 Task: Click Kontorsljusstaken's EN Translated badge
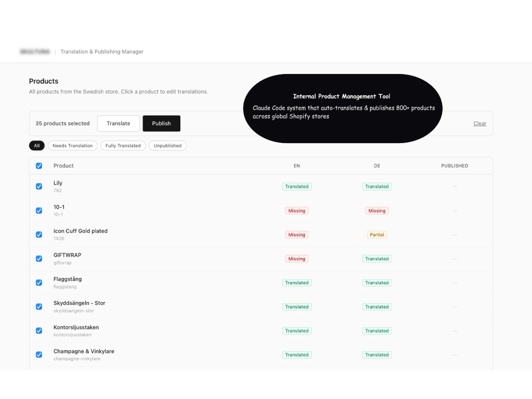click(x=297, y=331)
